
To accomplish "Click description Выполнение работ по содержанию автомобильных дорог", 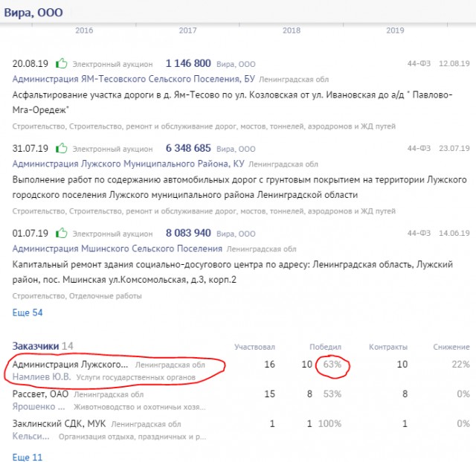I will click(x=239, y=187).
